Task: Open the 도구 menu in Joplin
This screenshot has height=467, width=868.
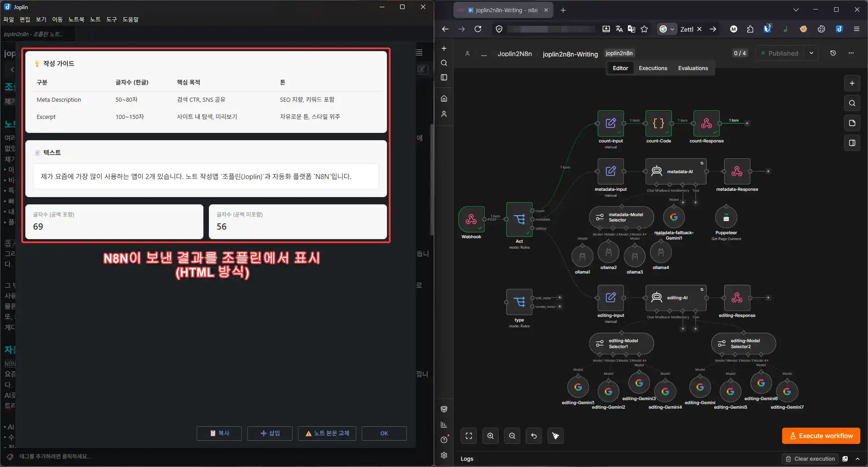Action: click(112, 19)
